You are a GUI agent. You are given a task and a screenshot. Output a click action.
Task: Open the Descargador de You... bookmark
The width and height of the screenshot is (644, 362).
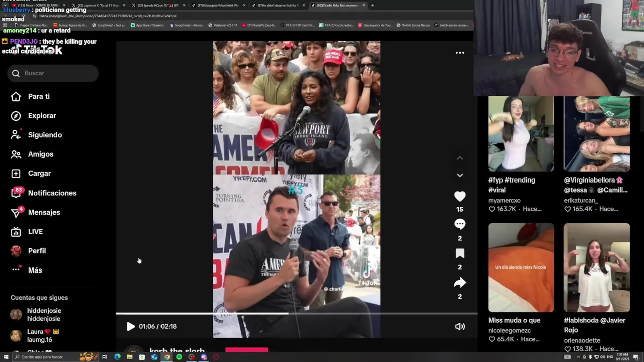point(375,25)
